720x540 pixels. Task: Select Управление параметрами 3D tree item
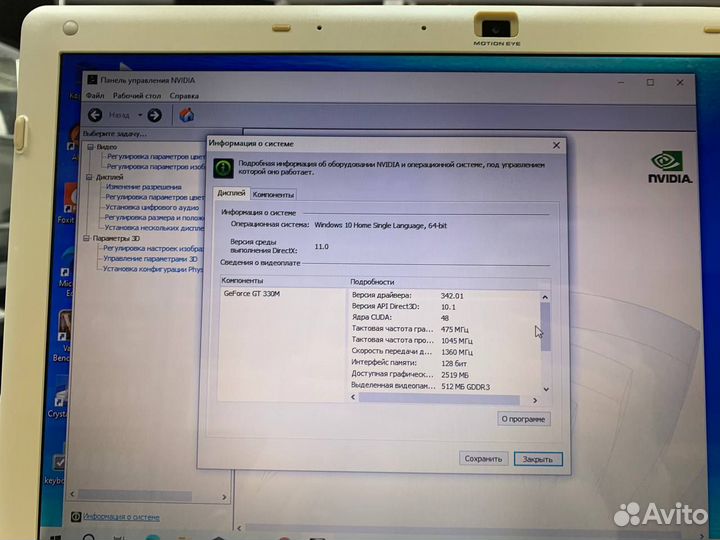151,259
